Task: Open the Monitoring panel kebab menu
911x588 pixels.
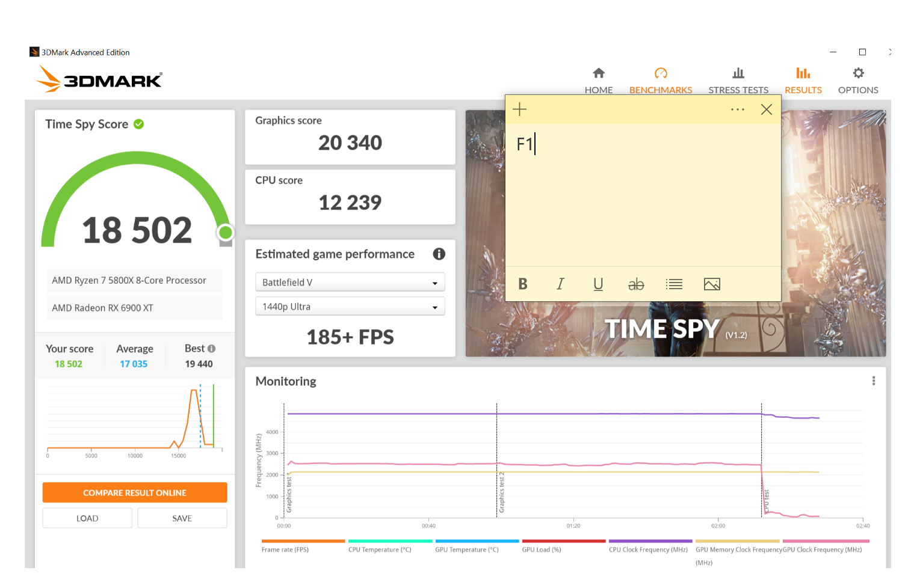Action: (873, 381)
